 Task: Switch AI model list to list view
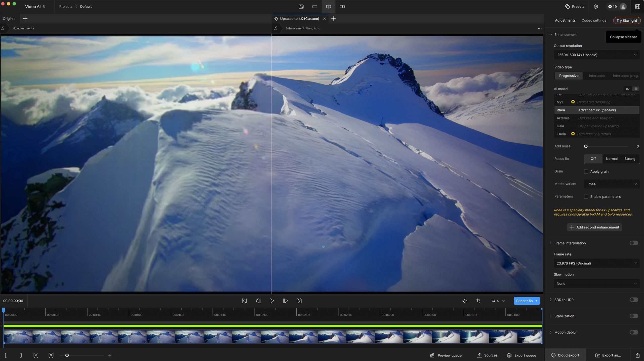pyautogui.click(x=636, y=89)
